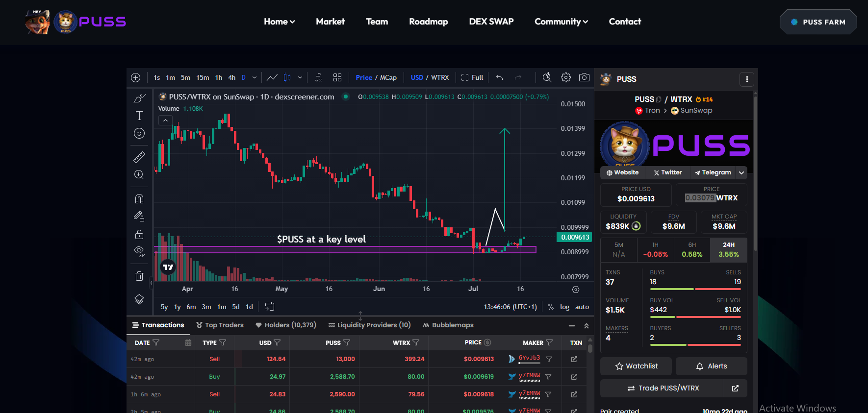This screenshot has height=413, width=868.
Task: Click the right panel scrollbar
Action: tap(756, 171)
